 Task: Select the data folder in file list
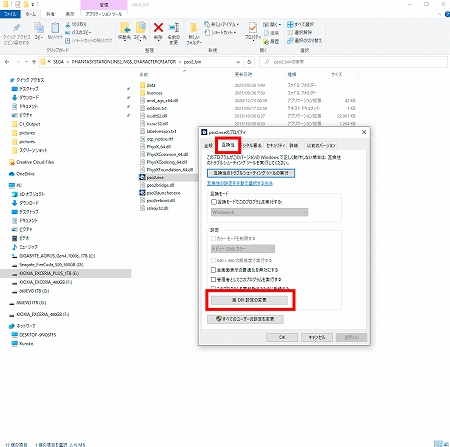tap(151, 85)
